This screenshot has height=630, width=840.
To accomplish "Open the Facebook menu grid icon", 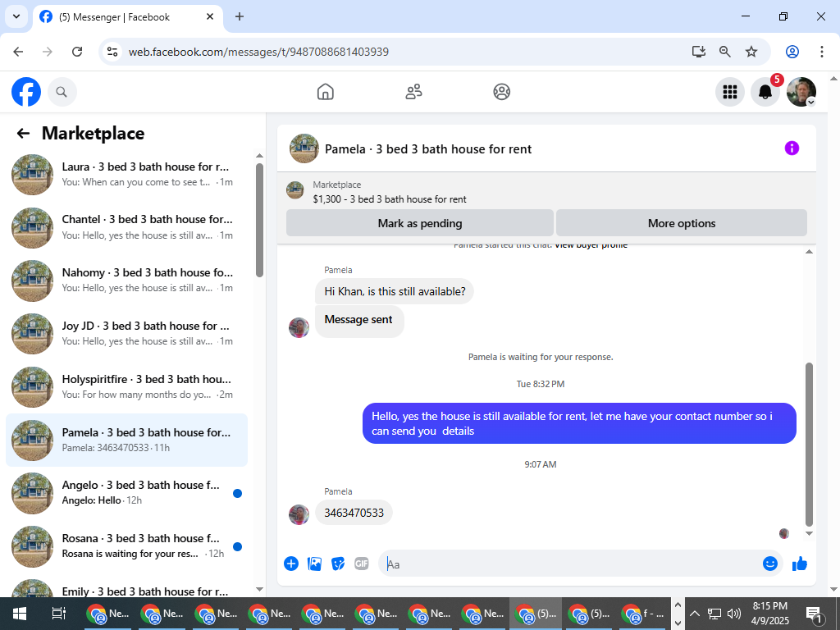I will pyautogui.click(x=729, y=92).
